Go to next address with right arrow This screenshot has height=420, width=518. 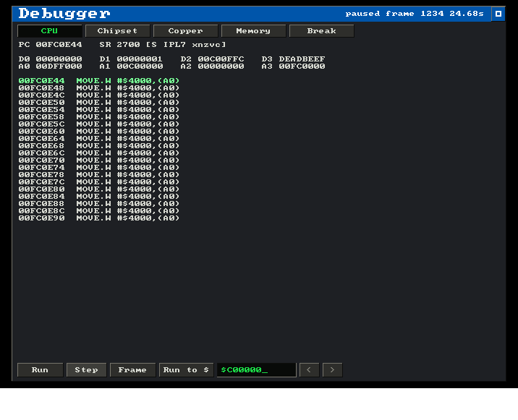(x=332, y=370)
